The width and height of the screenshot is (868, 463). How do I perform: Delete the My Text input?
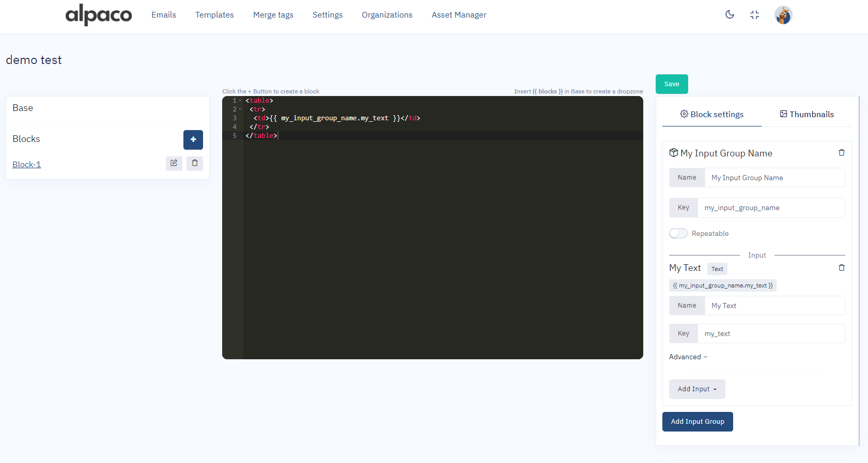(x=841, y=268)
